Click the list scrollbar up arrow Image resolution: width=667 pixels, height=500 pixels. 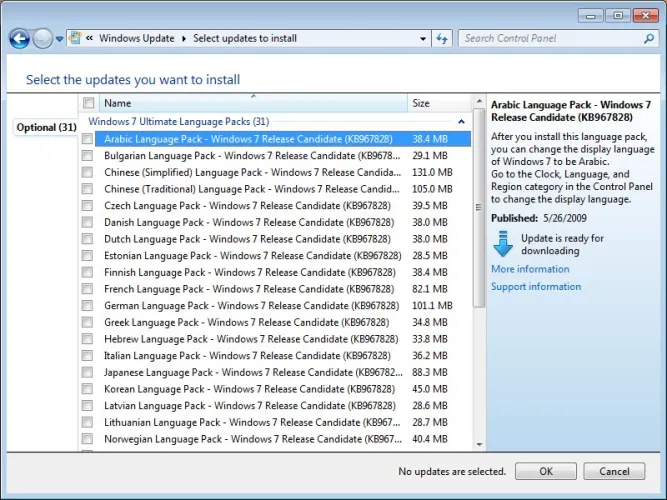pos(479,101)
